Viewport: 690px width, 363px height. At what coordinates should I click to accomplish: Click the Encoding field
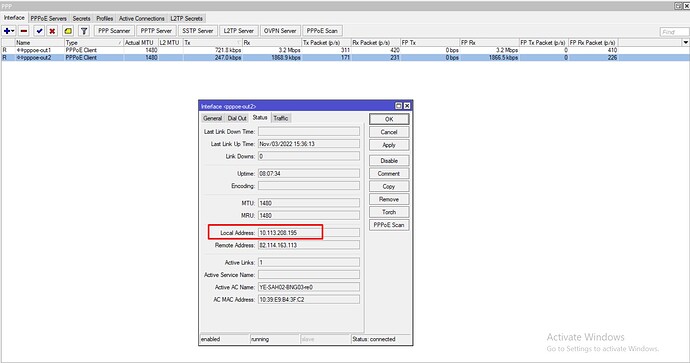click(x=308, y=186)
